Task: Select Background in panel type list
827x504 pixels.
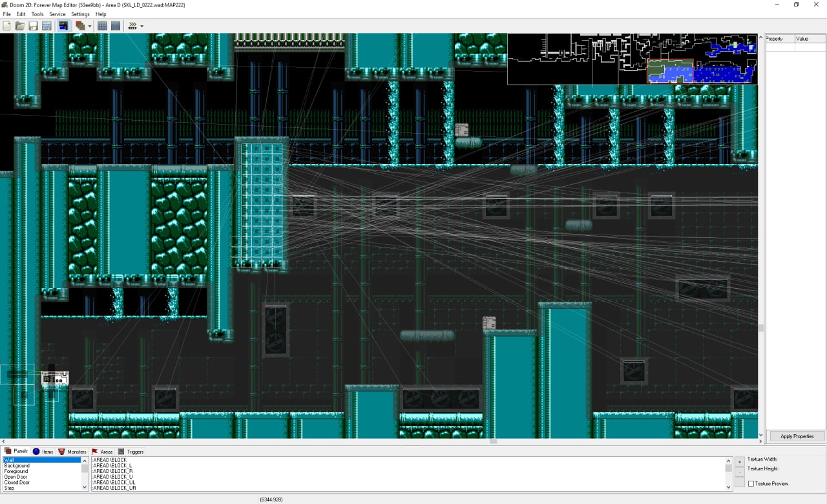Action: [x=42, y=466]
